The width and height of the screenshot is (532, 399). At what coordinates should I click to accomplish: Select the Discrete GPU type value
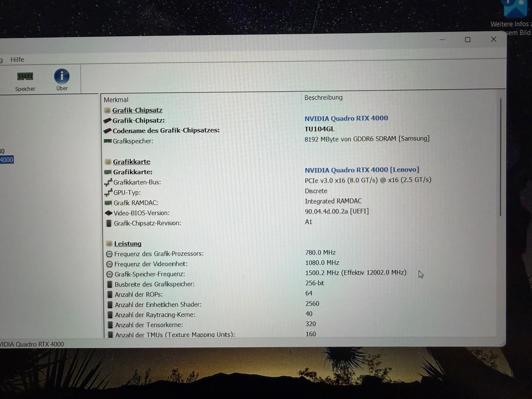pyautogui.click(x=316, y=191)
